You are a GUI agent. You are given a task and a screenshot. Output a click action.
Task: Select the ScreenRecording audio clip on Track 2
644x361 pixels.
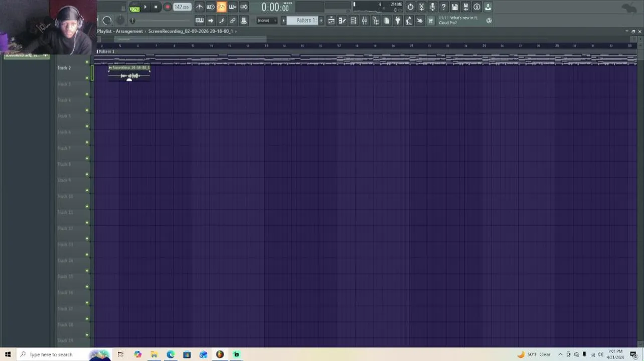129,73
